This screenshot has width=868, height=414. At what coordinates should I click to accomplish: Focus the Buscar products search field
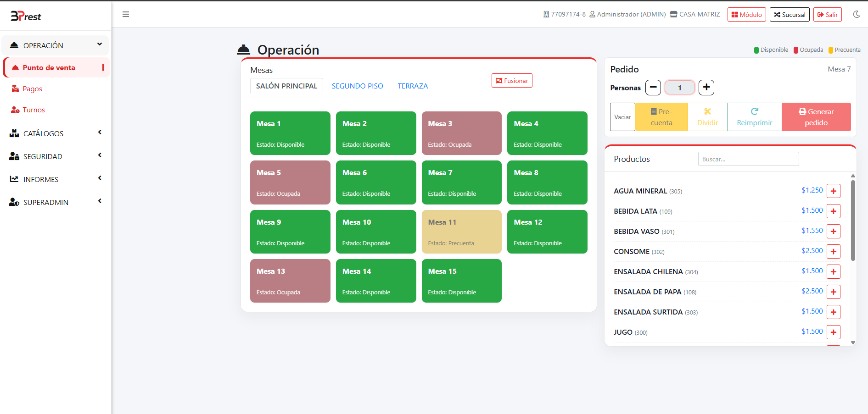pyautogui.click(x=748, y=159)
